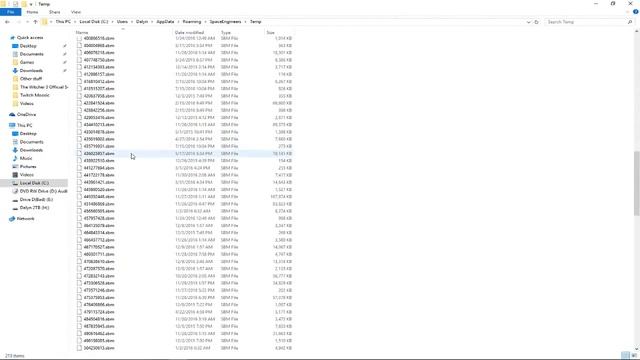The height and width of the screenshot is (360, 640).
Task: Sort files by Date modified column
Action: click(189, 32)
